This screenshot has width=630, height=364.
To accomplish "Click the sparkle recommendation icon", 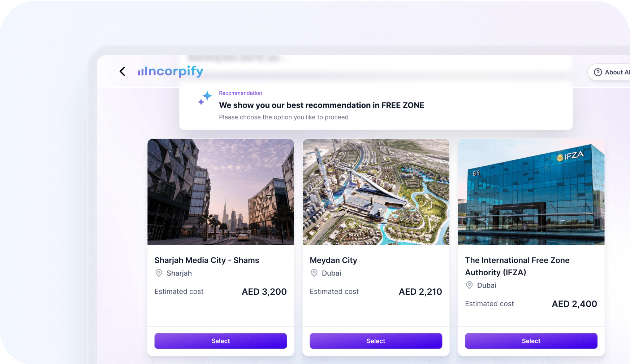I will [205, 98].
